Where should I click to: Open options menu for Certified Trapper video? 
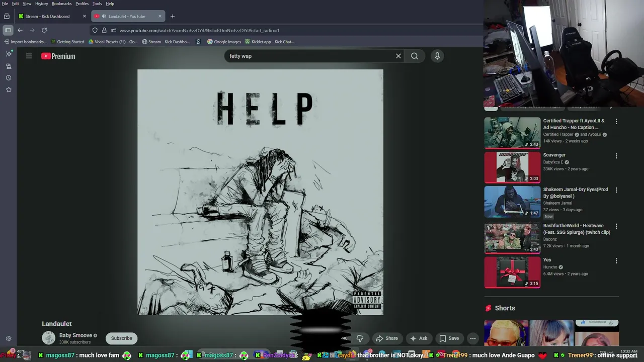pos(616,121)
